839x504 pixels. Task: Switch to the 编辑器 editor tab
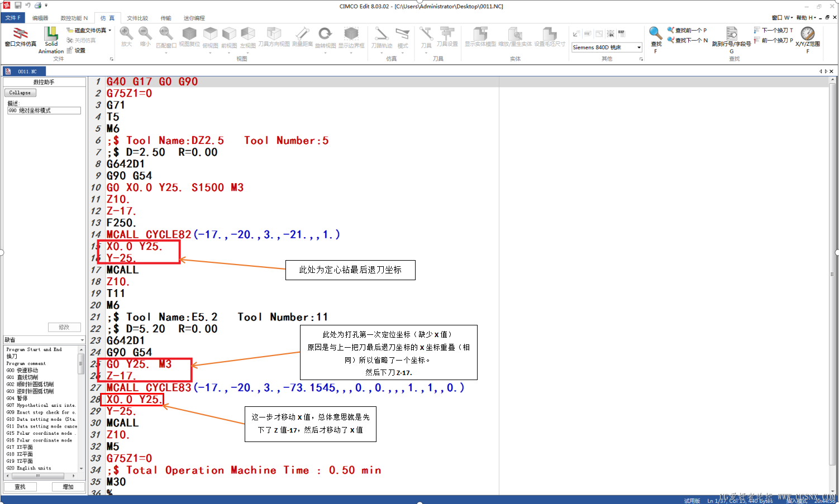click(40, 18)
